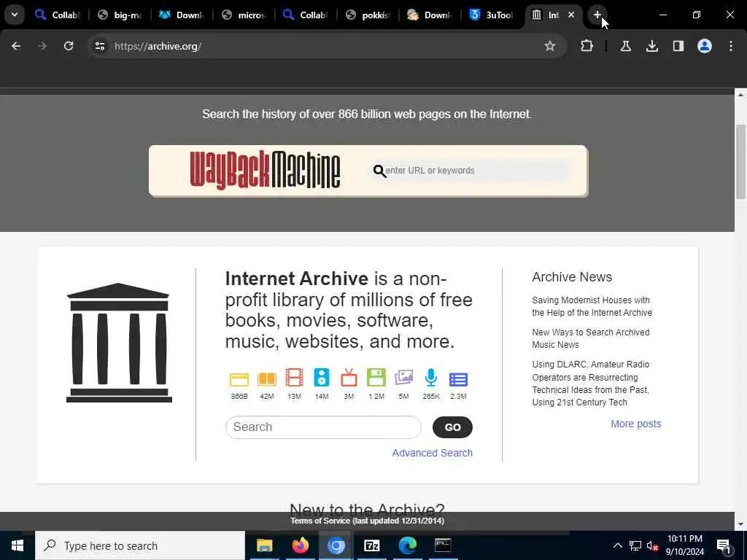The width and height of the screenshot is (747, 560).
Task: Close the Internet Archive tab
Action: click(570, 15)
